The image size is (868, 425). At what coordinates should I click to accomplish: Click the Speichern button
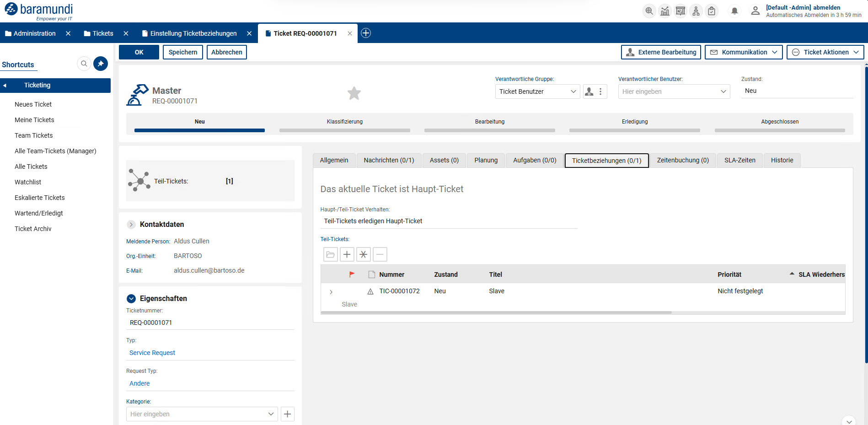pyautogui.click(x=183, y=52)
